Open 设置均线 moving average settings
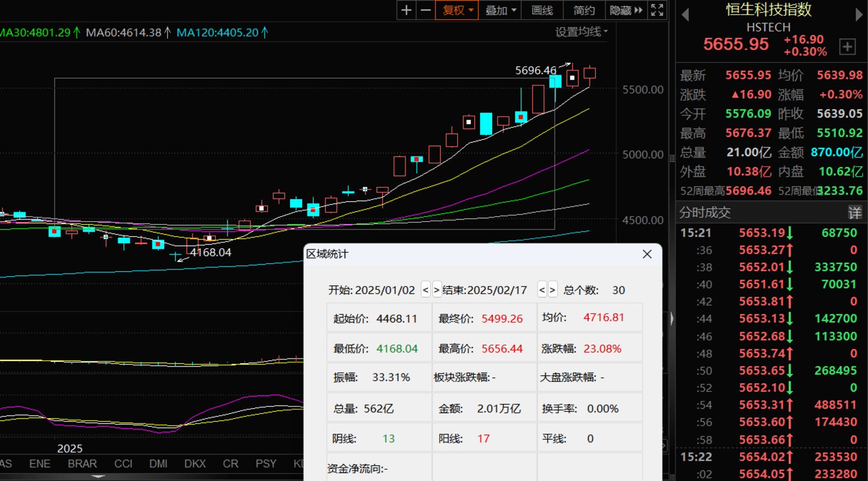868x481 pixels. [x=581, y=32]
